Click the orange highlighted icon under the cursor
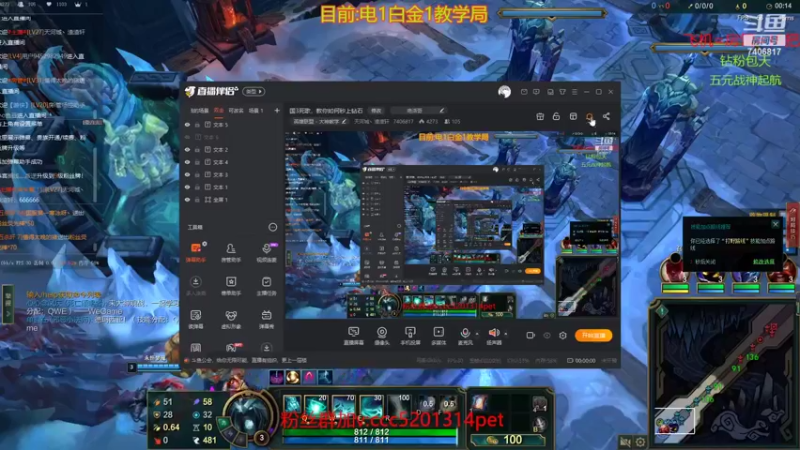The width and height of the screenshot is (800, 450). point(589,117)
